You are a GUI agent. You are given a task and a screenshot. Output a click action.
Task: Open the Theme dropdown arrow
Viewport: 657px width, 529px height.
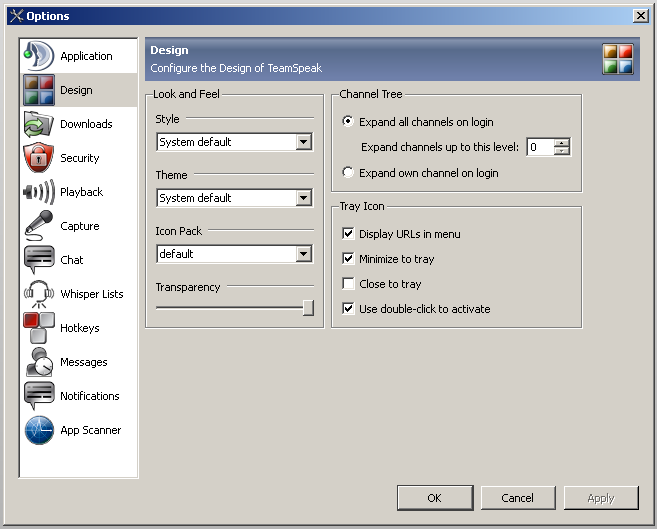click(304, 198)
